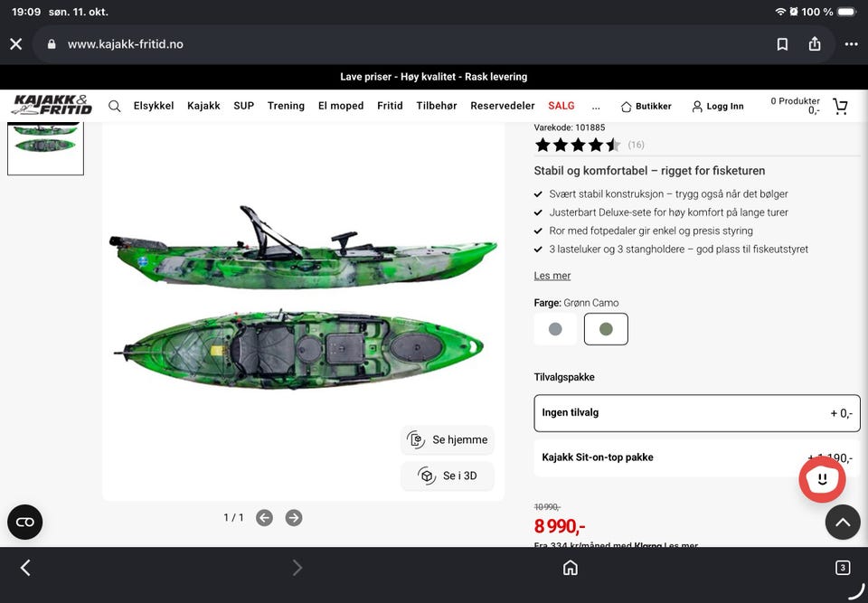868x603 pixels.
Task: Go to the browser home page
Action: (571, 568)
